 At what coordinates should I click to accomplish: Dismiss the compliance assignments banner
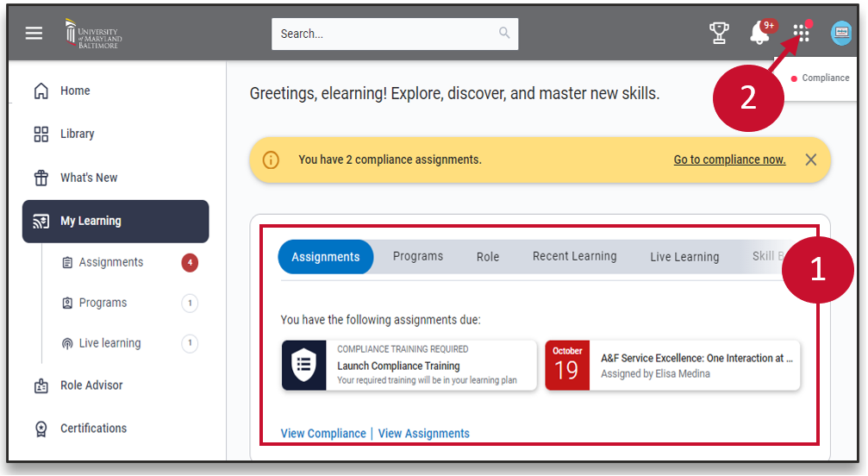[x=810, y=160]
